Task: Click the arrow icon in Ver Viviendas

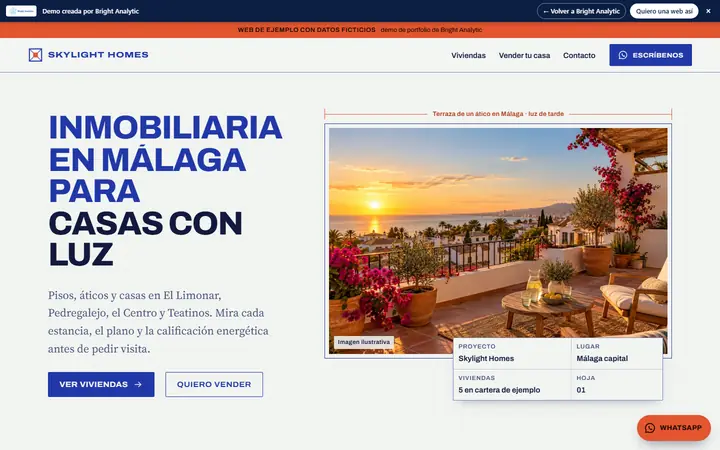Action: pos(138,384)
